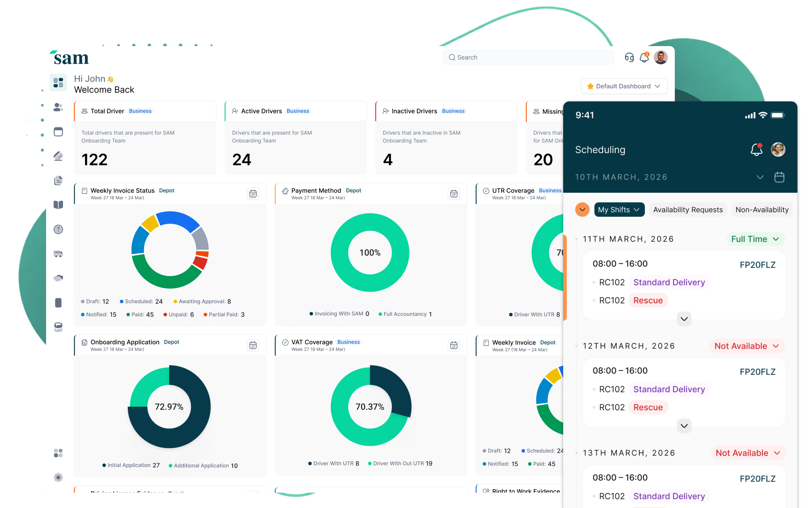Click the Business tag on VAT Coverage card

(x=348, y=342)
